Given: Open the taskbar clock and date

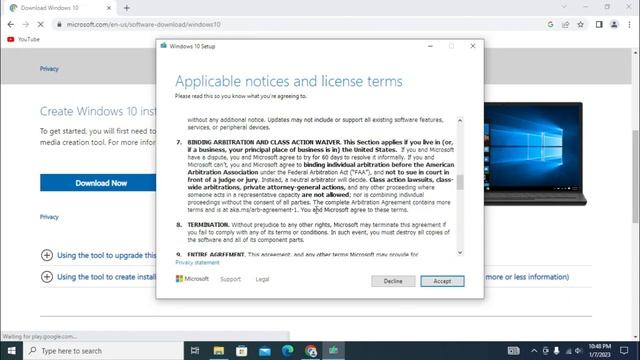Looking at the screenshot, I should [600, 351].
